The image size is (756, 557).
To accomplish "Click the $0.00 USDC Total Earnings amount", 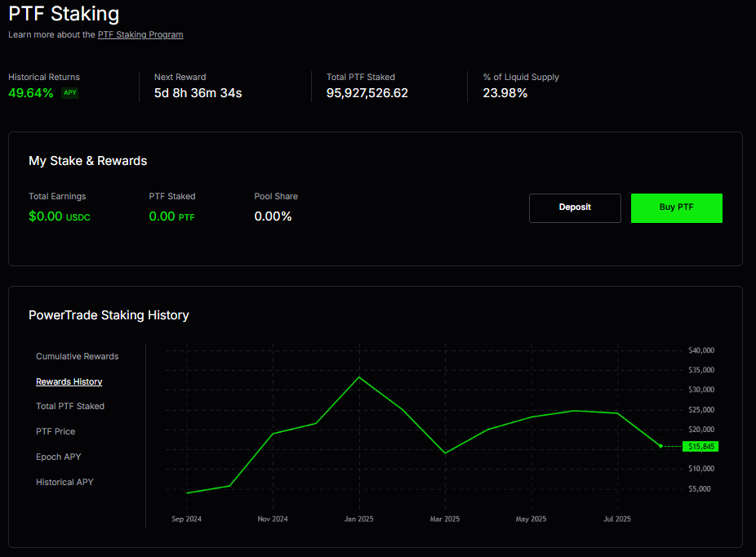I will pos(59,216).
